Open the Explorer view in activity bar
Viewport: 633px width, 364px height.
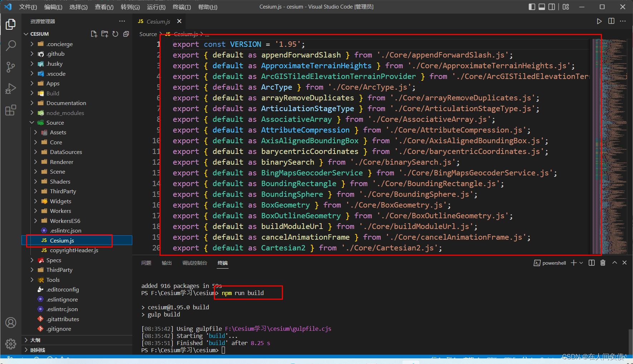11,24
